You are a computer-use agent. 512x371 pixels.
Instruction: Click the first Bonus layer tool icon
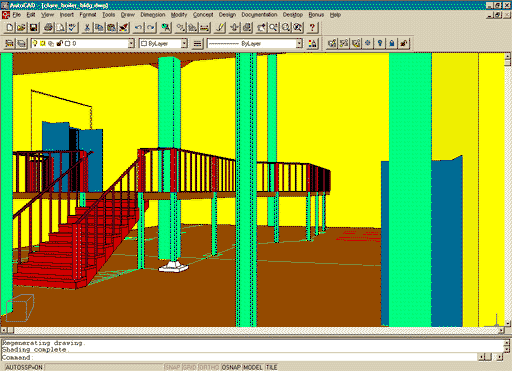pyautogui.click(x=332, y=43)
